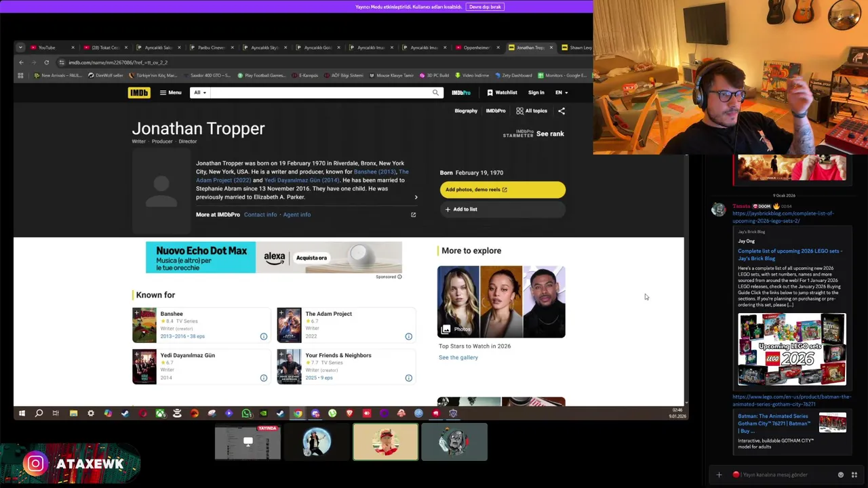Click the browser reload icon
The width and height of the screenshot is (868, 488).
(x=46, y=62)
